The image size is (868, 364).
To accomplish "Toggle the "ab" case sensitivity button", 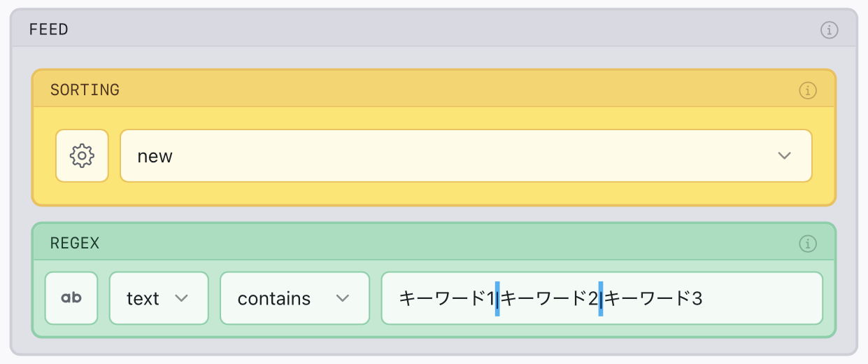I will tap(71, 298).
